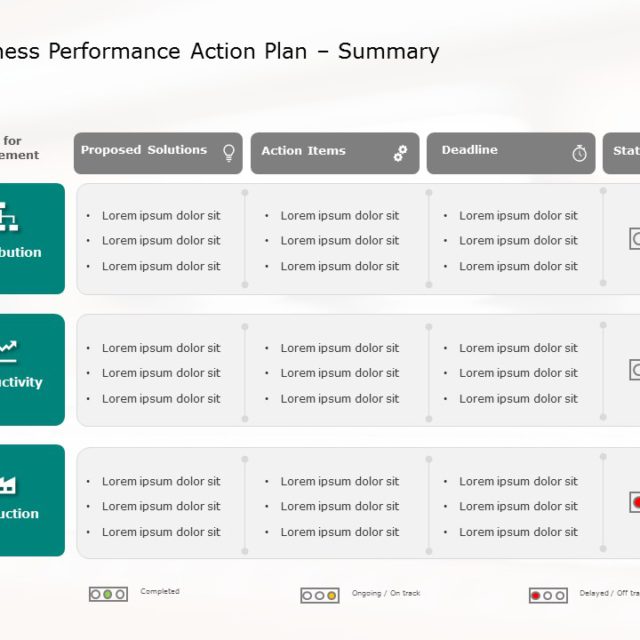Select the org chart icon in Distribution box
The image size is (640, 640).
coord(8,215)
